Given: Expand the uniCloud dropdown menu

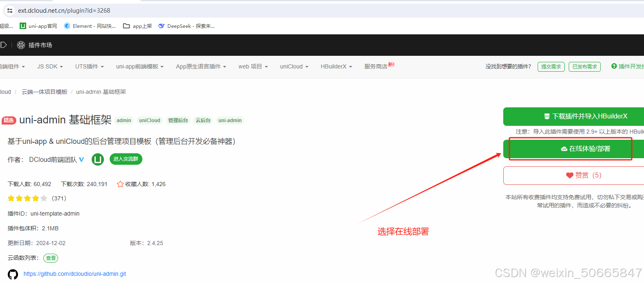Looking at the screenshot, I should tap(294, 66).
